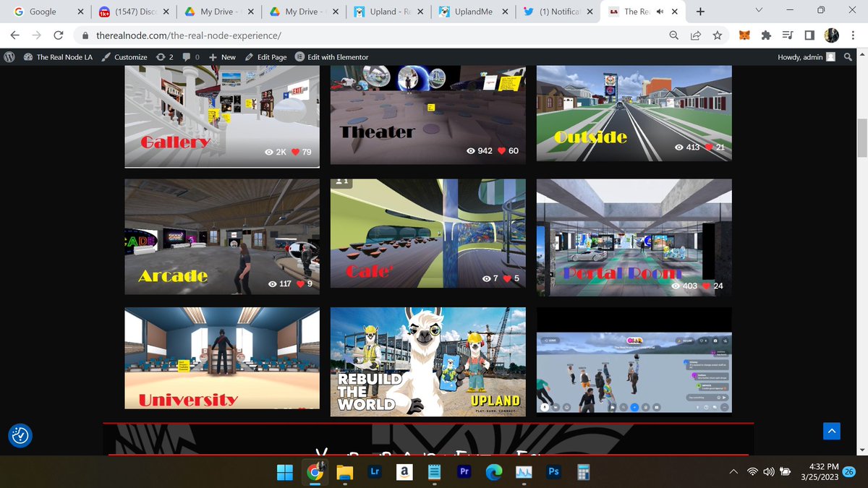Open the accessibility widget button

pyautogui.click(x=20, y=435)
